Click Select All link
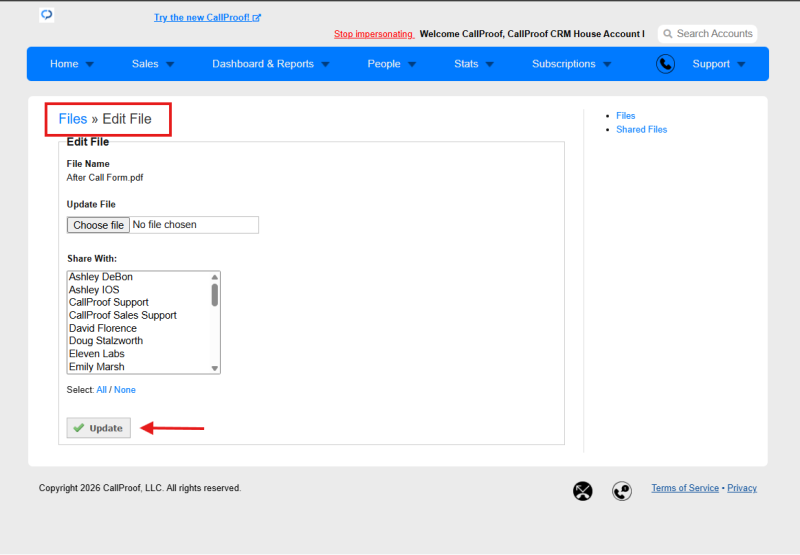 coord(102,390)
